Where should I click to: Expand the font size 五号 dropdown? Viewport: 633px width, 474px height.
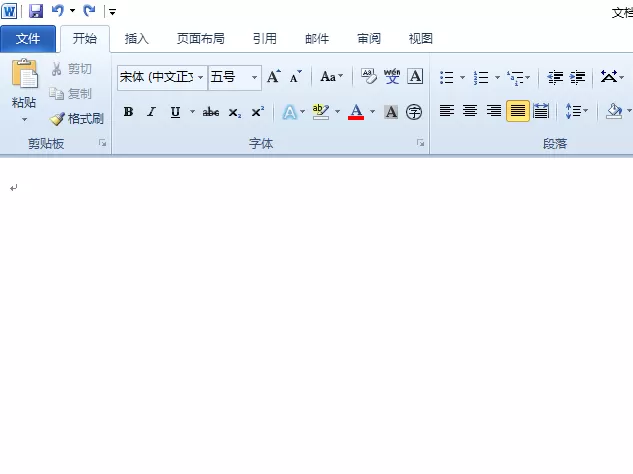254,77
